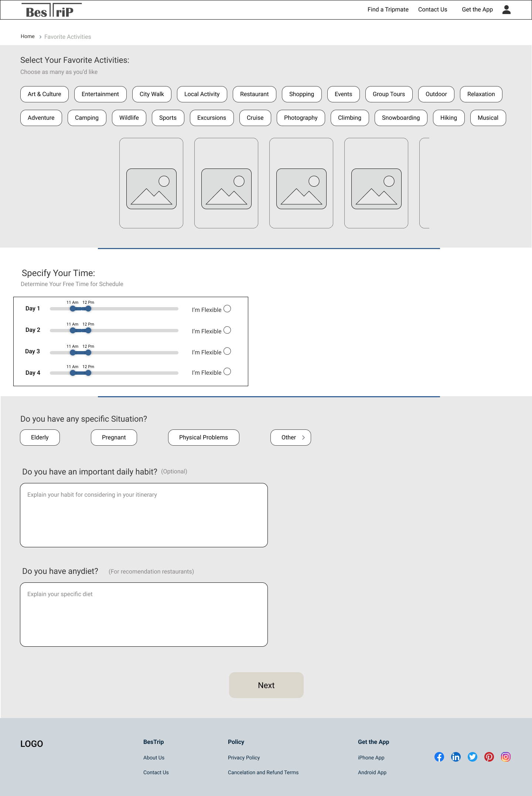This screenshot has width=532, height=796.
Task: Toggle the Wildlife activity chip
Action: (x=129, y=118)
